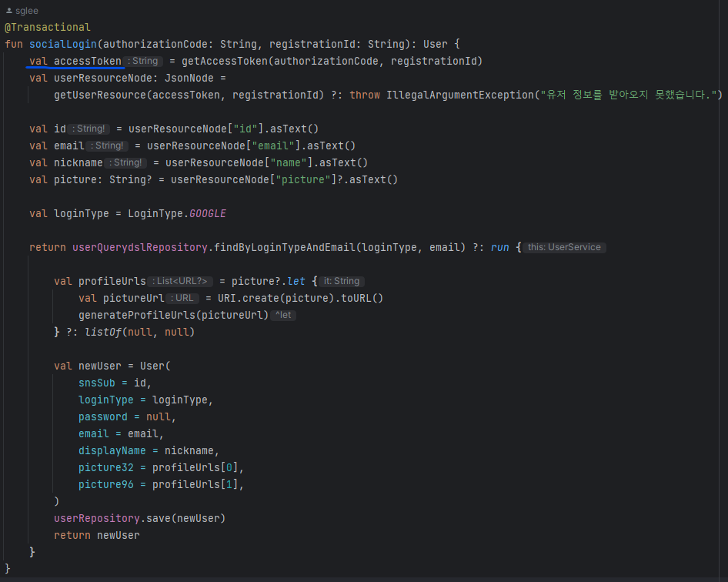Click the Korean error message string

[629, 95]
